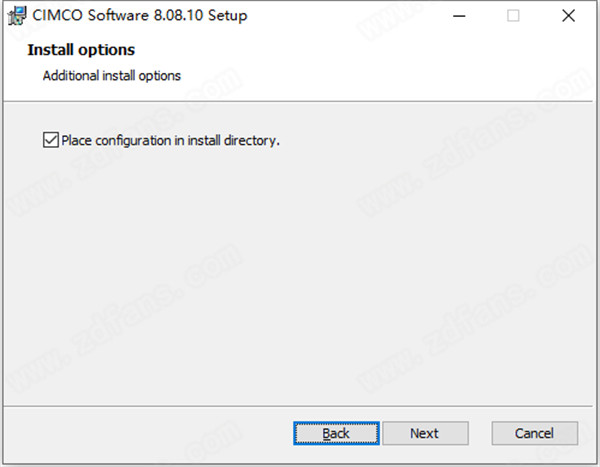
Task: Click blank footer area left of Back button
Action: [x=147, y=433]
